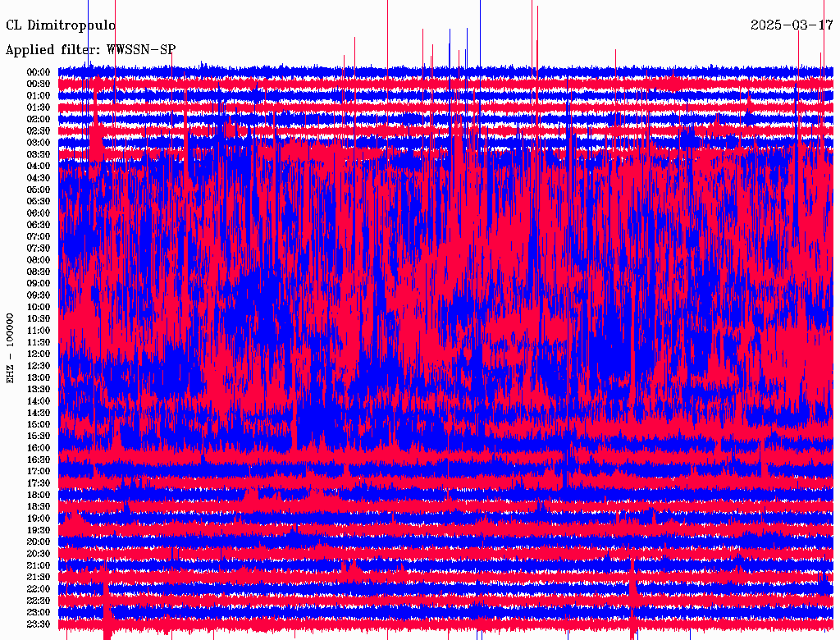The width and height of the screenshot is (840, 640).
Task: Select the 00:00 time label
Action: (39, 72)
